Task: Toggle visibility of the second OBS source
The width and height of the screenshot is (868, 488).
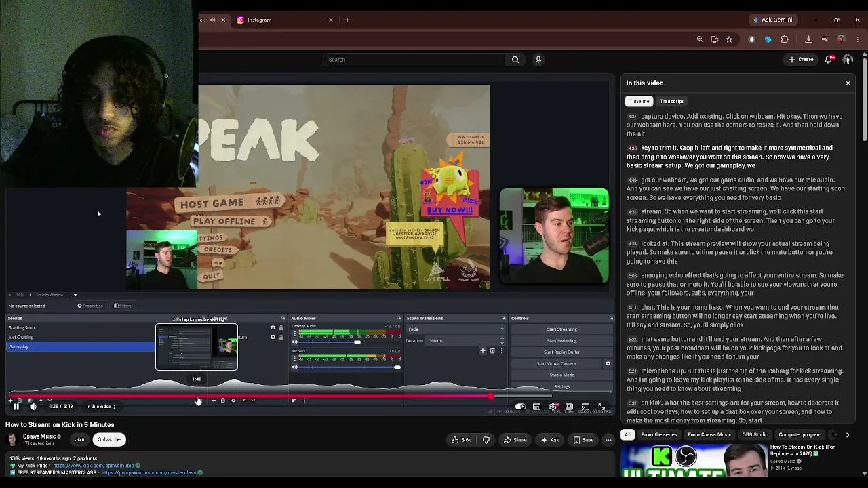Action: click(x=273, y=337)
